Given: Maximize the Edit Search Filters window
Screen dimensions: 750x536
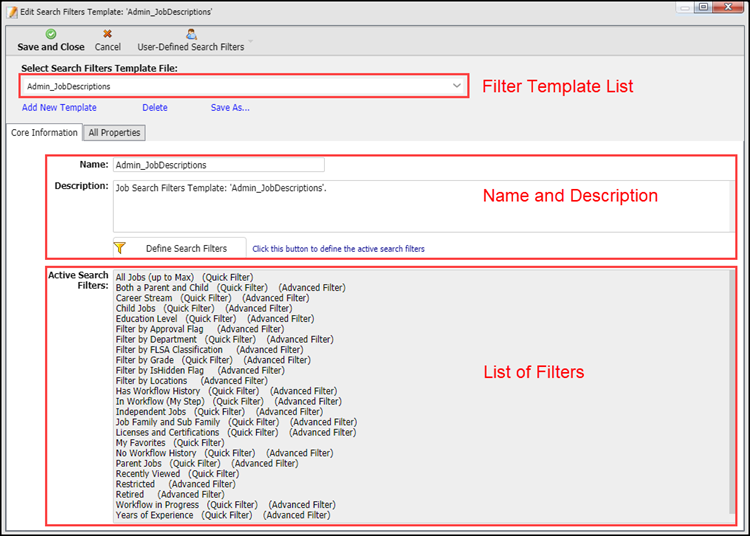Looking at the screenshot, I should [x=707, y=8].
